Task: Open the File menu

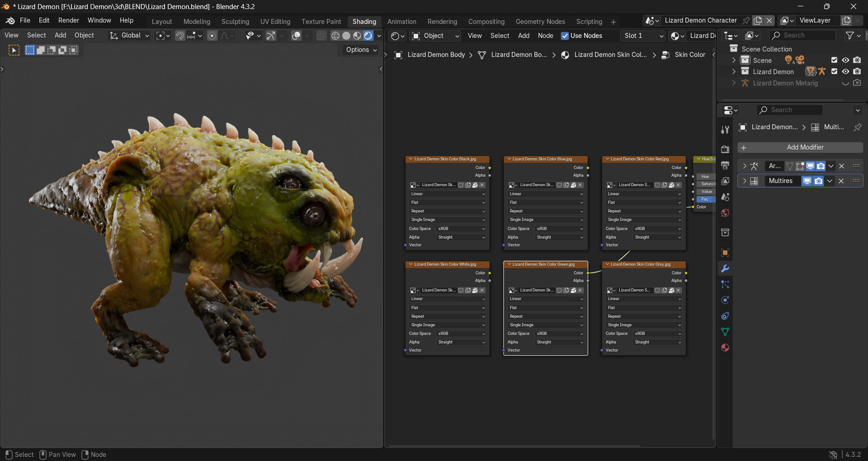Action: pyautogui.click(x=25, y=20)
